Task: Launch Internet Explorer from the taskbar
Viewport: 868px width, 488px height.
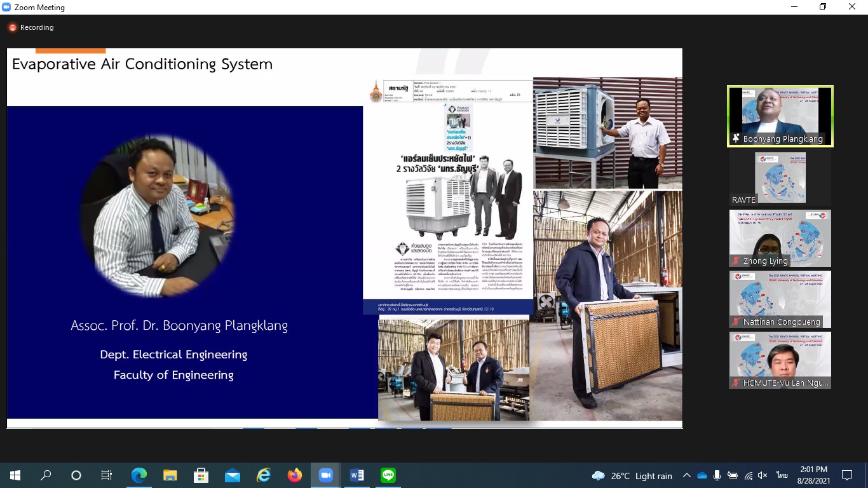Action: [x=263, y=475]
